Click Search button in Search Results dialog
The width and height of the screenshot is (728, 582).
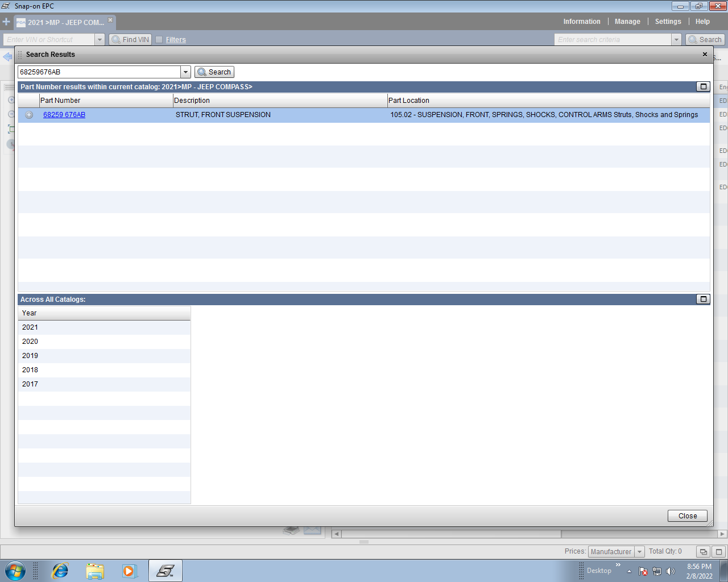(x=214, y=72)
